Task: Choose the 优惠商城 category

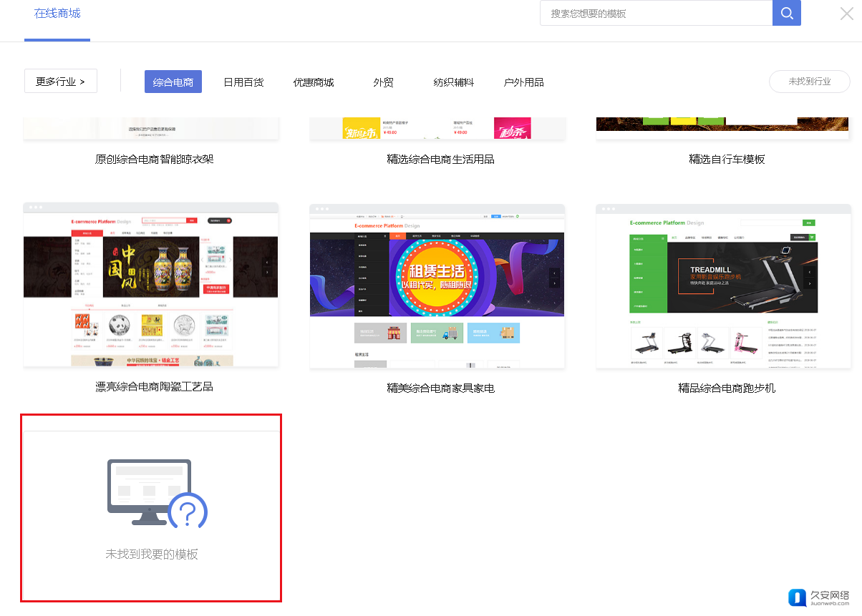Action: point(314,82)
